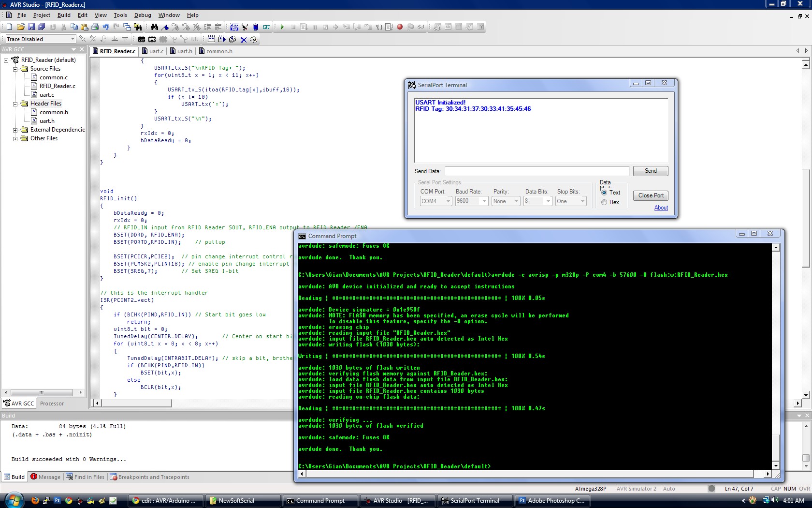Open the Trace Disabled dropdown
This screenshot has height=508, width=812.
click(41, 39)
